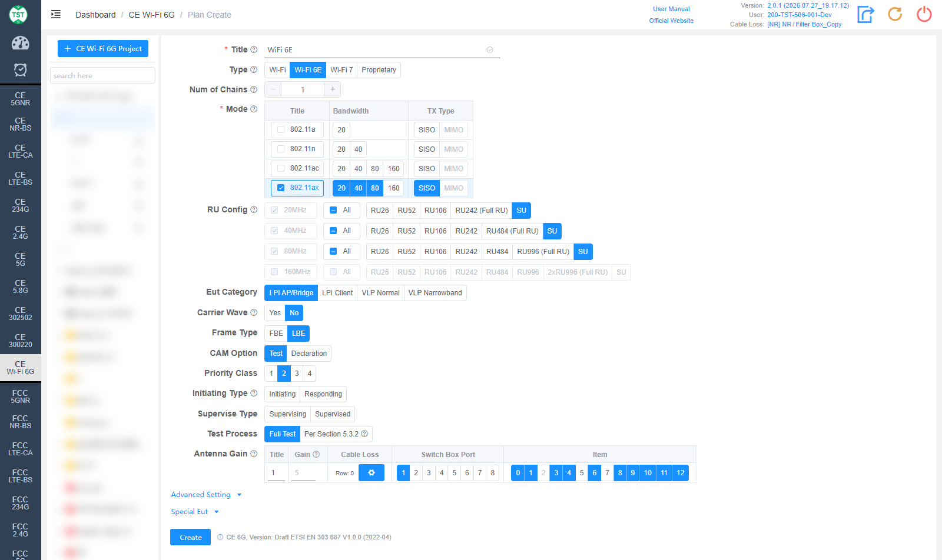Open the Cable Loss gear settings button
942x560 pixels.
tap(372, 473)
